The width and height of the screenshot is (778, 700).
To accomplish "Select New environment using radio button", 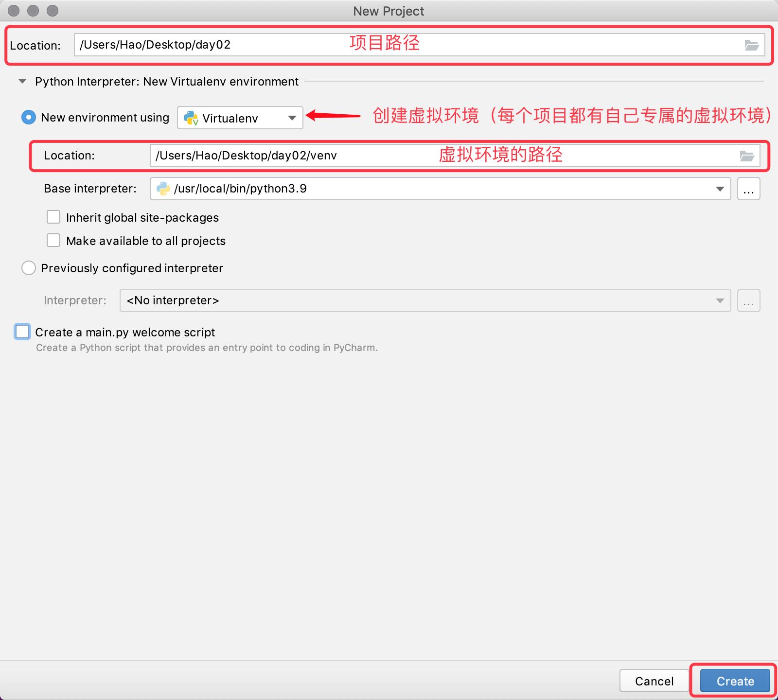I will click(29, 118).
